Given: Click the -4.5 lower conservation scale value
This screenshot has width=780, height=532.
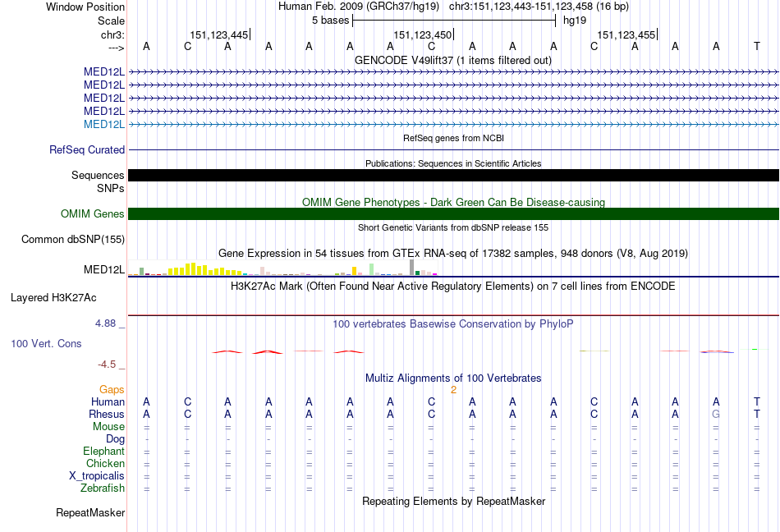Looking at the screenshot, I should pyautogui.click(x=107, y=365).
